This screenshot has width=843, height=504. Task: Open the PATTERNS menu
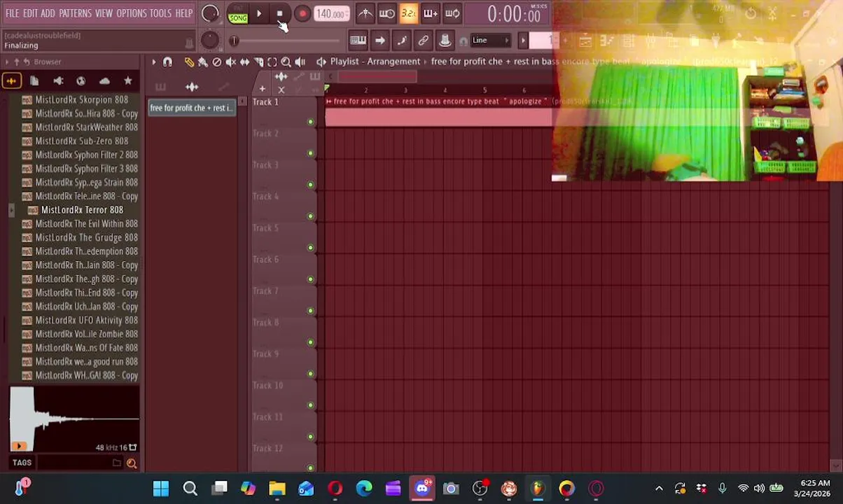75,13
